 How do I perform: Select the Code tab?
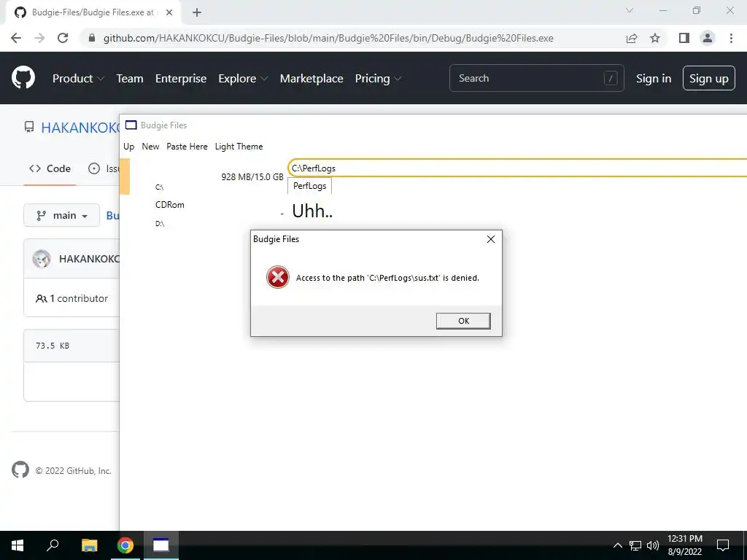(x=50, y=168)
